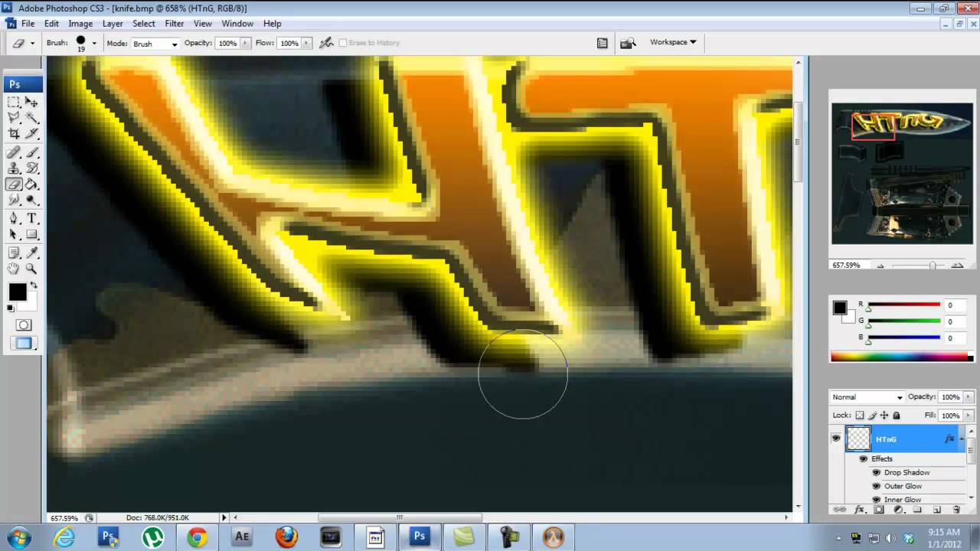Open the File menu
This screenshot has width=980, height=551.
(x=28, y=24)
